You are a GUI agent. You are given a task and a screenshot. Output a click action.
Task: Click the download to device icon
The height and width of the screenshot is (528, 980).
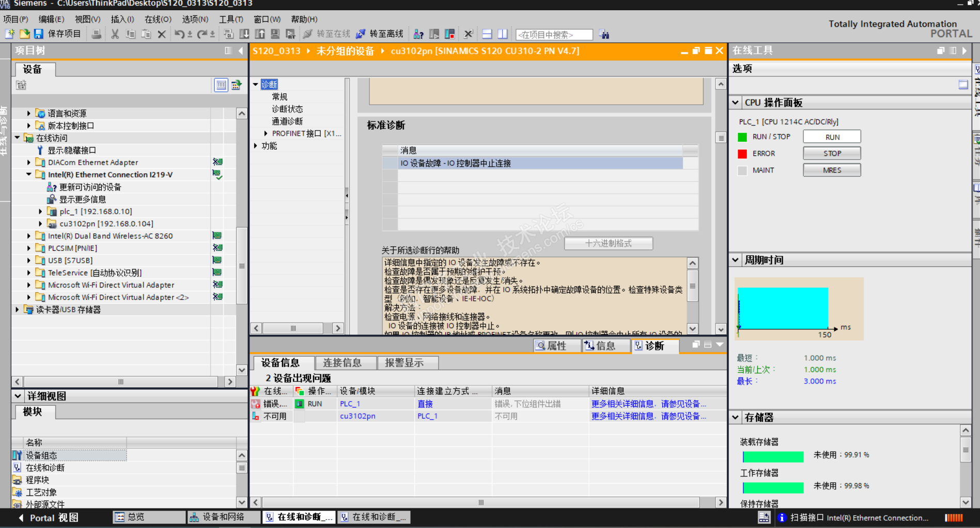point(244,34)
